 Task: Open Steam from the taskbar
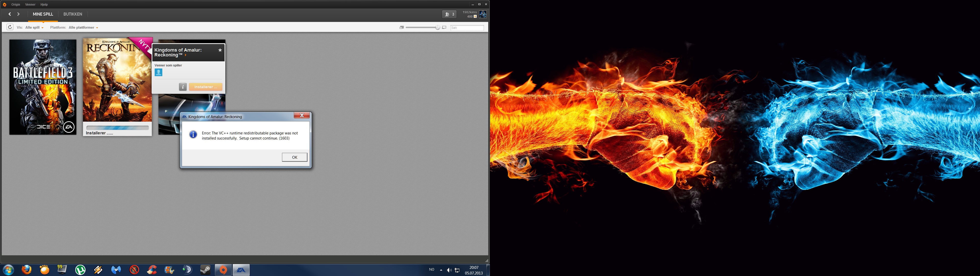tap(205, 270)
